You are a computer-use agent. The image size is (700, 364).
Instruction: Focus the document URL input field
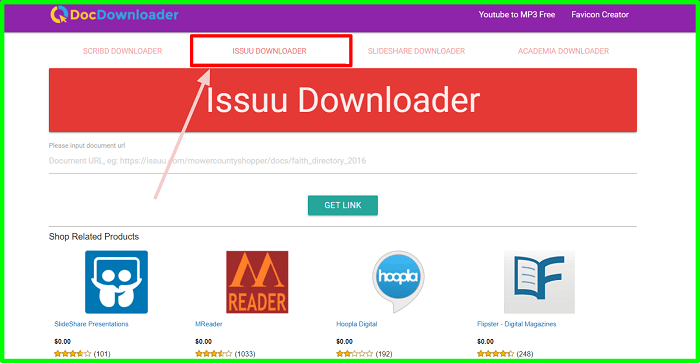point(342,161)
